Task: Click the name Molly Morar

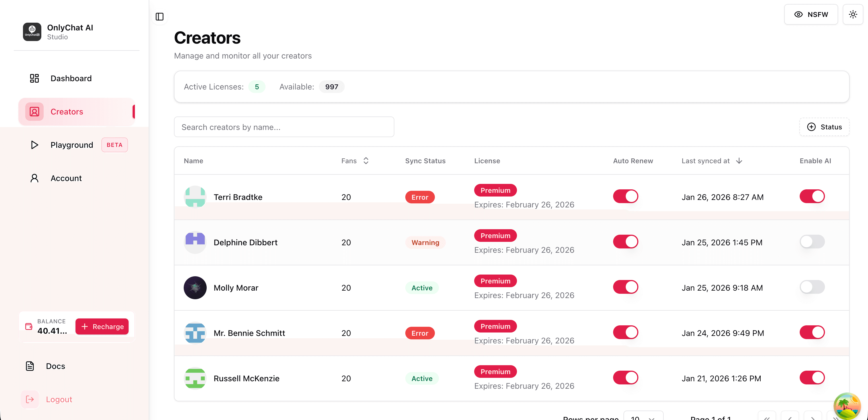Action: (236, 288)
